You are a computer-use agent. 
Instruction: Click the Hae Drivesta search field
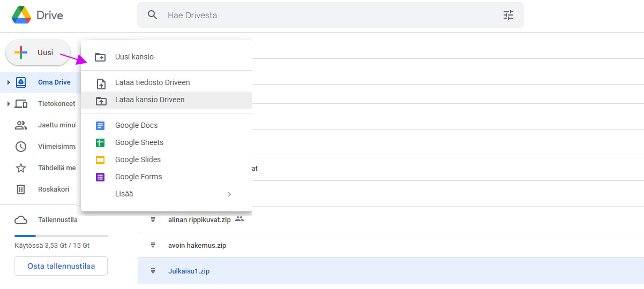330,15
